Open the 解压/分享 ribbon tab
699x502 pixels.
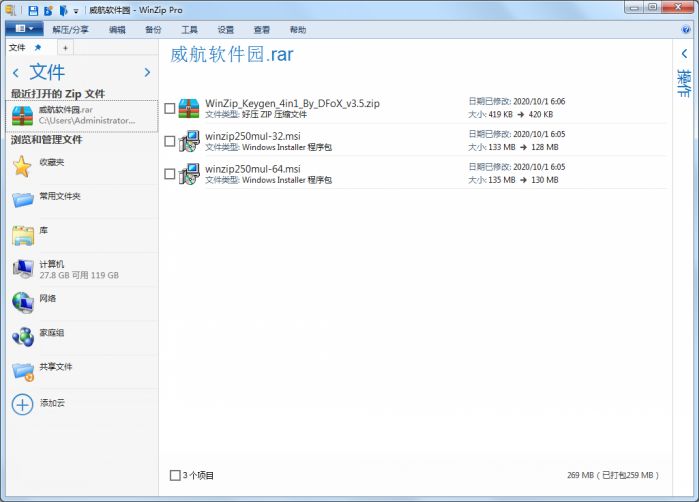pos(70,29)
